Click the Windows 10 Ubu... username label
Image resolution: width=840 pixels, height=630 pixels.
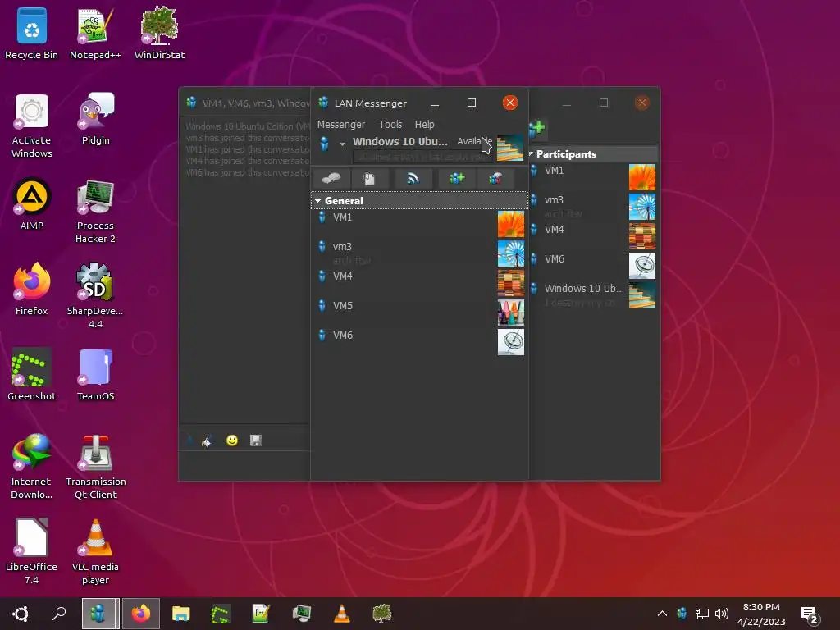click(x=400, y=142)
